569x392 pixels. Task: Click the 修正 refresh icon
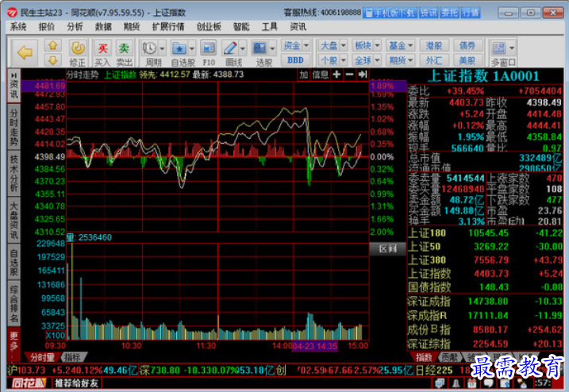(x=77, y=48)
